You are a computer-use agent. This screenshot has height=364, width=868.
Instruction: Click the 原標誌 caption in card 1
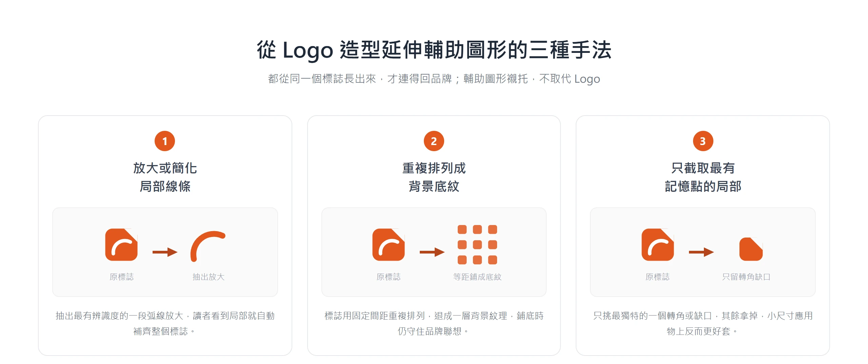pyautogui.click(x=121, y=277)
